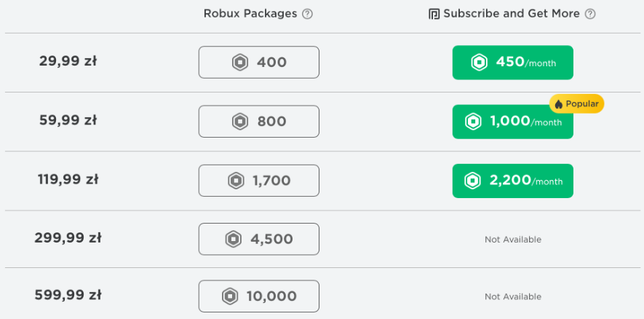The height and width of the screenshot is (319, 644).
Task: Click Not Available in the 299,99 zł row
Action: click(513, 239)
